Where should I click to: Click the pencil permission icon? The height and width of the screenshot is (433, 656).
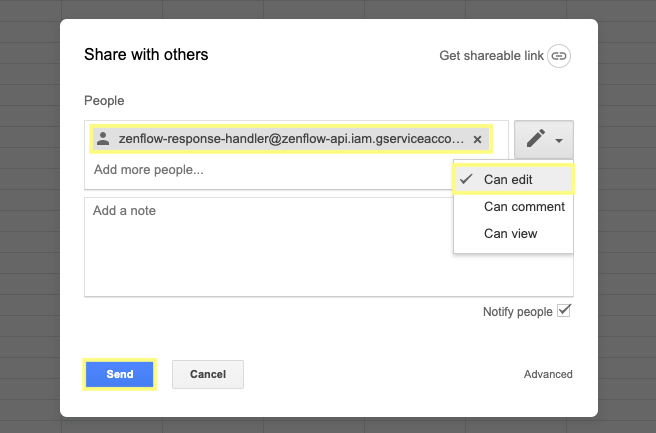tap(536, 139)
